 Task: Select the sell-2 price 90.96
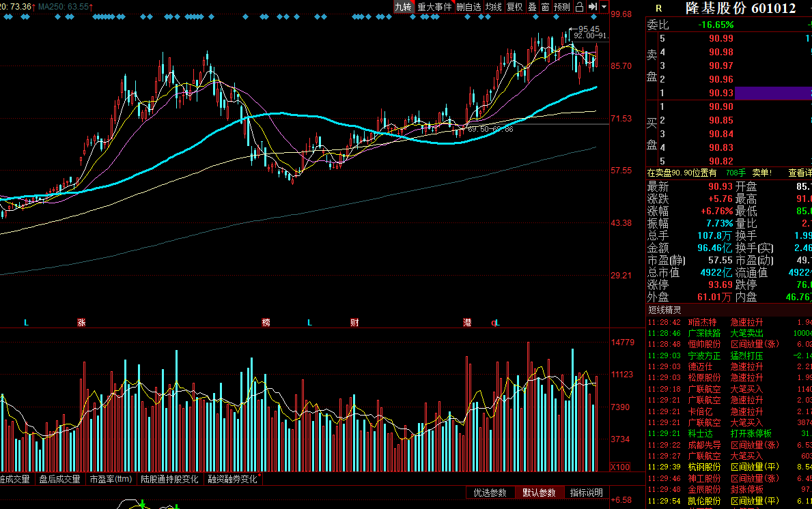point(721,79)
